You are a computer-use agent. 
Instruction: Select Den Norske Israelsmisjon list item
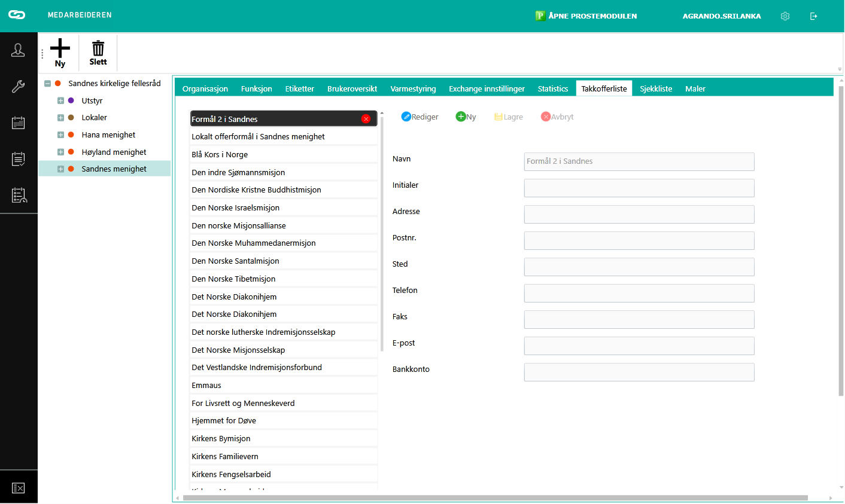click(284, 208)
